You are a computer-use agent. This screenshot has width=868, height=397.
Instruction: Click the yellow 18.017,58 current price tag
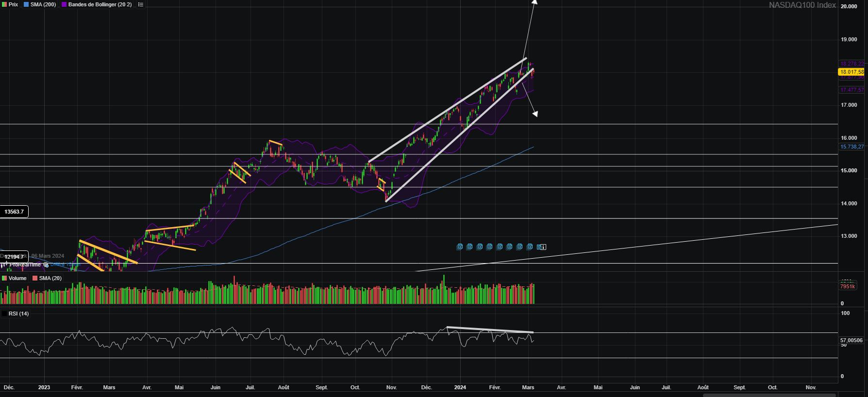coord(851,72)
